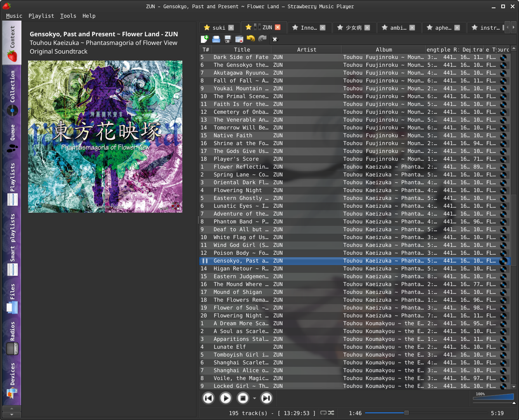The height and width of the screenshot is (420, 519).
Task: Close the ambi… playlist tab
Action: click(412, 28)
